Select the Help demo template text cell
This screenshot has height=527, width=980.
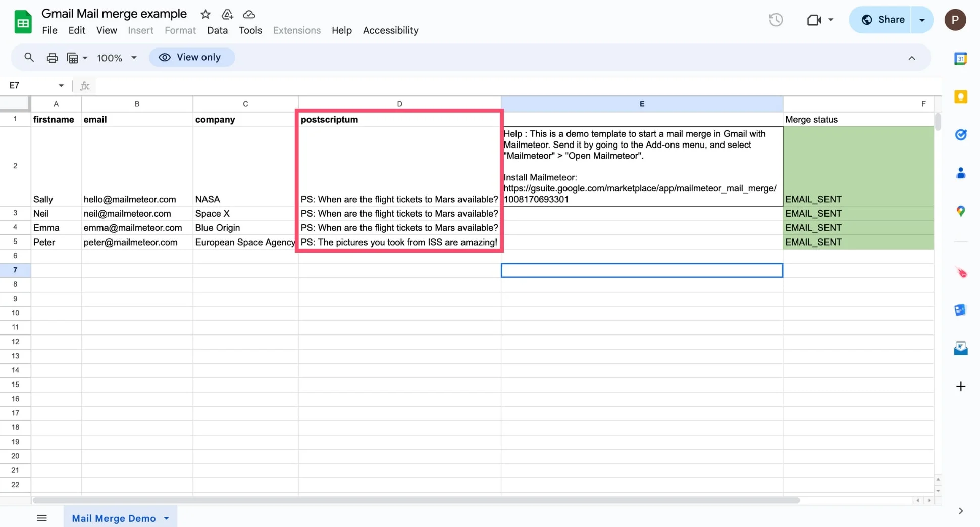642,166
